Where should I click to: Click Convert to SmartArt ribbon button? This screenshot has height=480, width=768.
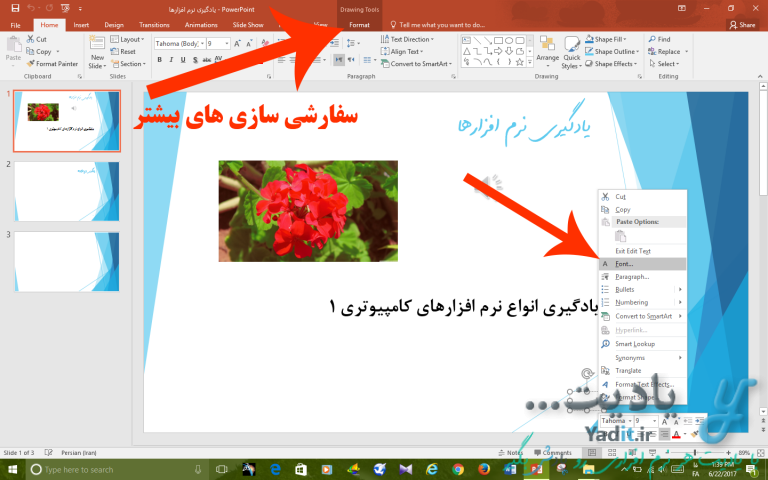point(416,64)
